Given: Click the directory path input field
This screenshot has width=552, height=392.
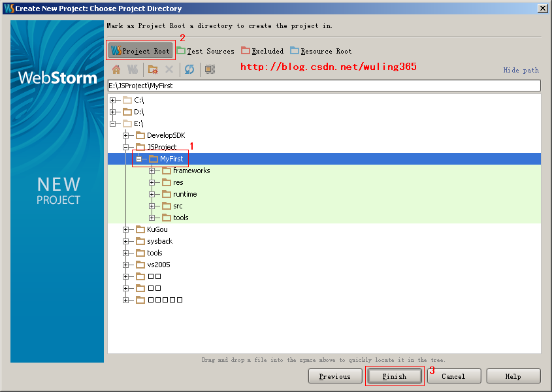Looking at the screenshot, I should coord(324,86).
